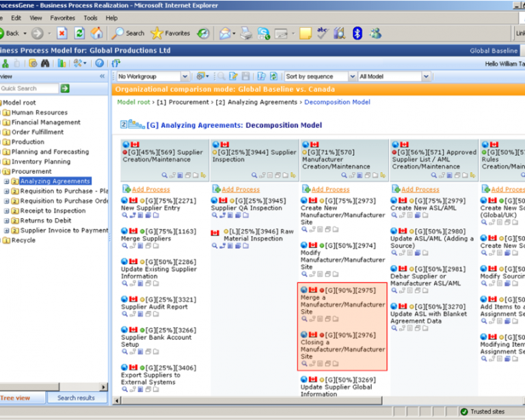
Task: Click the IE Home toolbar icon
Action: click(x=96, y=33)
